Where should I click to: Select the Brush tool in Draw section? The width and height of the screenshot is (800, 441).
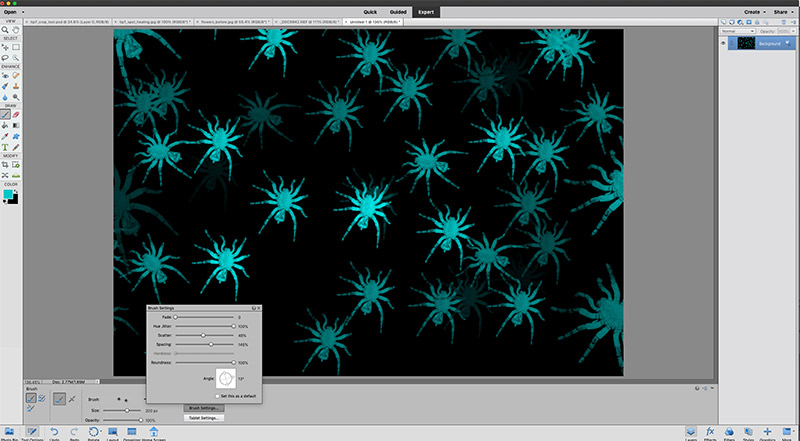point(5,114)
